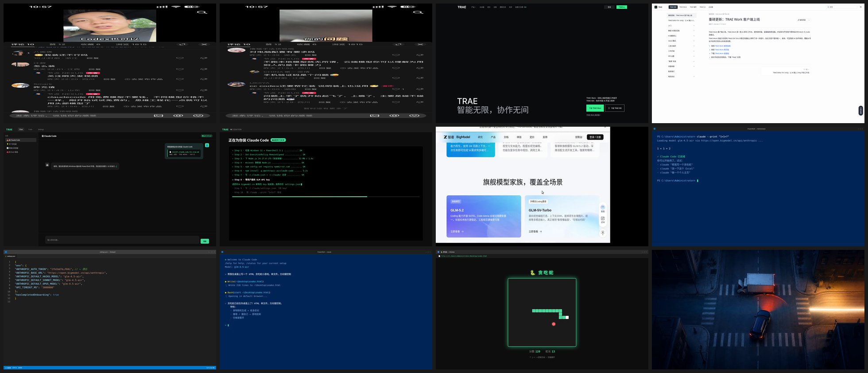Tap the image attach icon beside the 'Codex也可以' frame's comment box
The height and width of the screenshot is (373, 868).
(x=158, y=116)
